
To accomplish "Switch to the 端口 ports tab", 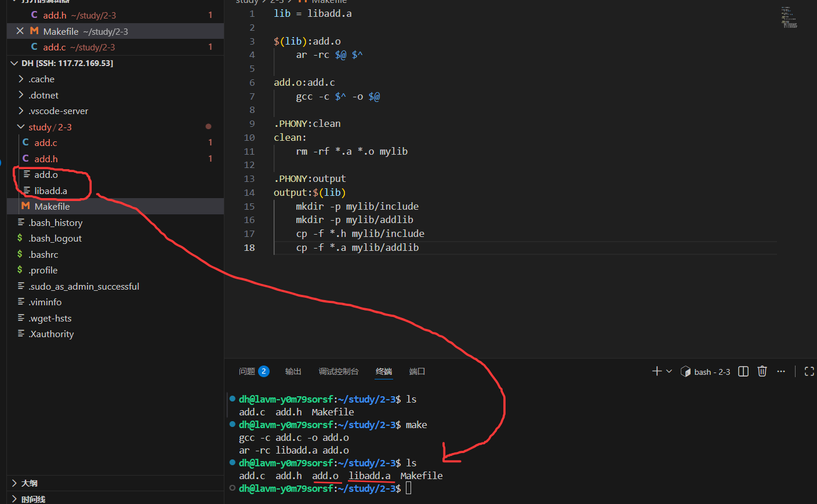I will pos(417,371).
